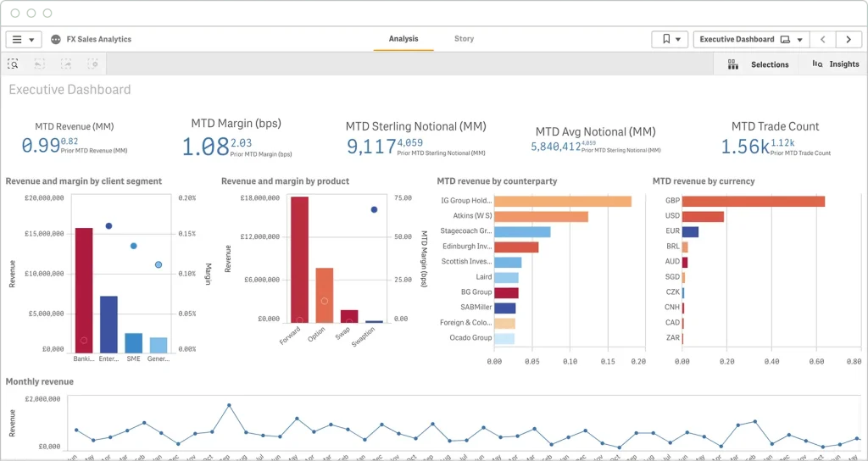The image size is (868, 461).
Task: Switch to the Story tab
Action: [464, 39]
